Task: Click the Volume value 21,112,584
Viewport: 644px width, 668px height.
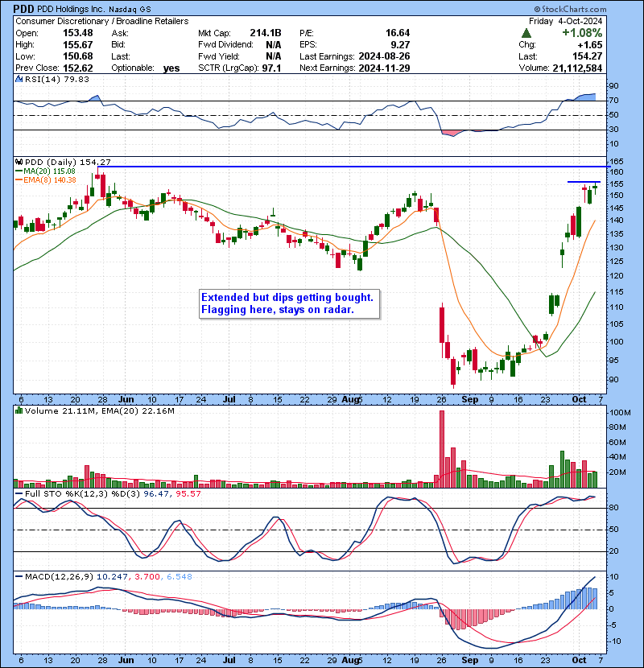Action: pos(577,68)
